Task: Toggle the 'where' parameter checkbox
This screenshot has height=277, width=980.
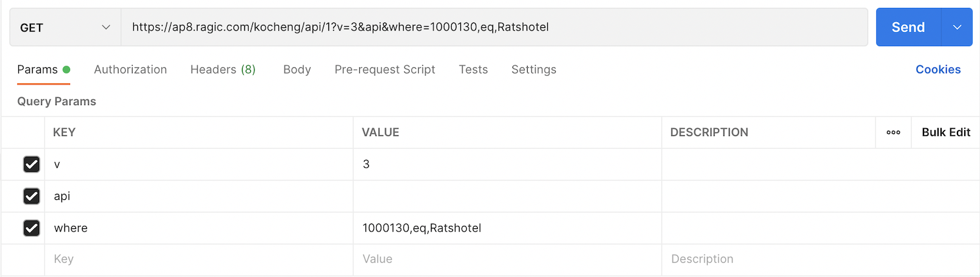Action: pyautogui.click(x=32, y=228)
